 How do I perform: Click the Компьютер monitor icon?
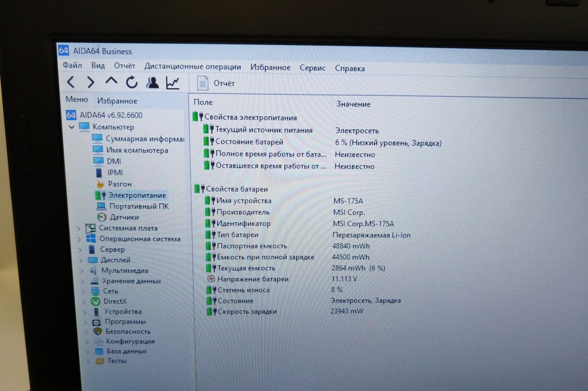pyautogui.click(x=84, y=127)
